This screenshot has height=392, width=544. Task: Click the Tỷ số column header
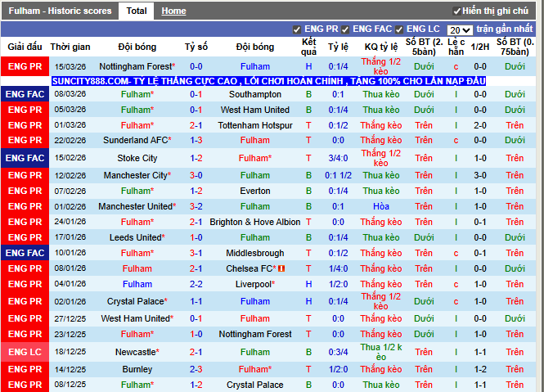pyautogui.click(x=196, y=47)
